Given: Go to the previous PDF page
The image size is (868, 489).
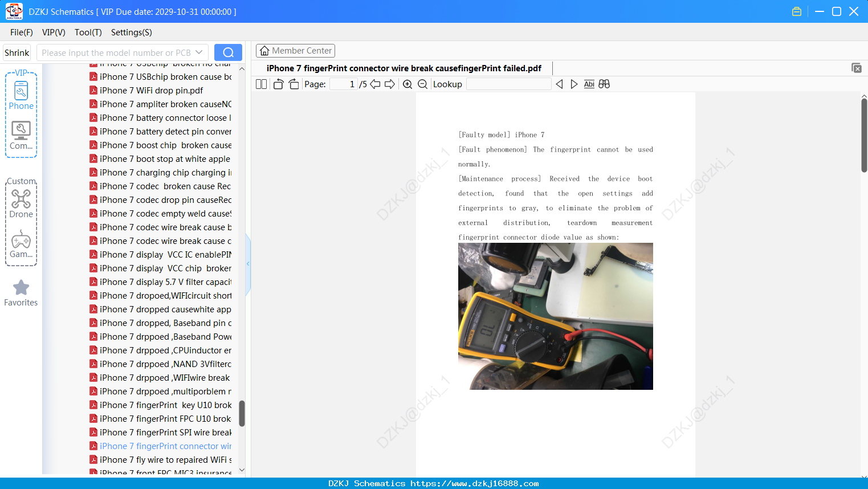Looking at the screenshot, I should pos(375,84).
